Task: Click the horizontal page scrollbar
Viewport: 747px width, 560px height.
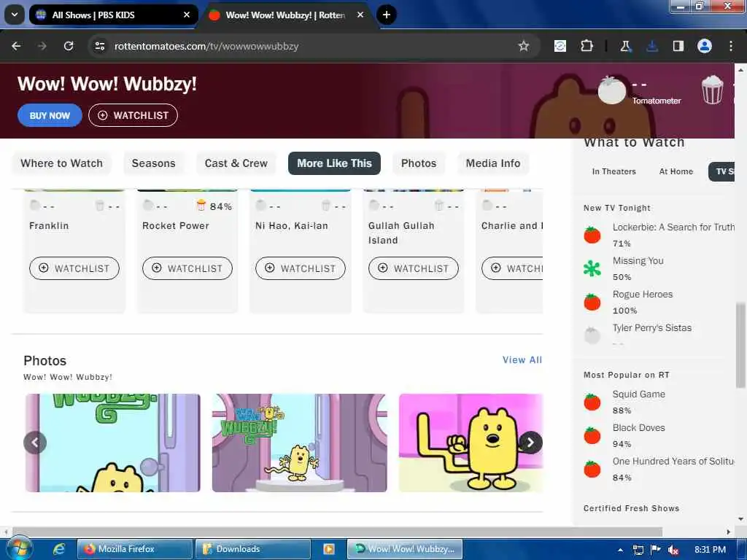Action: click(x=337, y=532)
